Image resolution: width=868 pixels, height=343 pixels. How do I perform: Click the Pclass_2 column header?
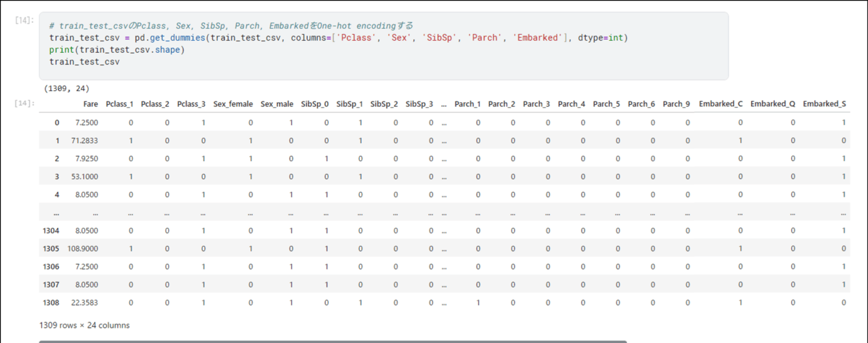(155, 104)
